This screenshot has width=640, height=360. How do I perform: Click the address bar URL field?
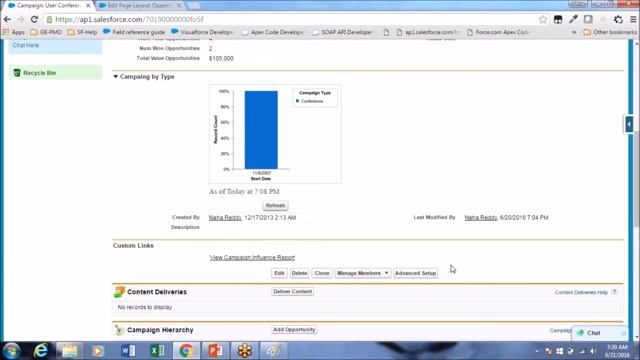[x=290, y=19]
